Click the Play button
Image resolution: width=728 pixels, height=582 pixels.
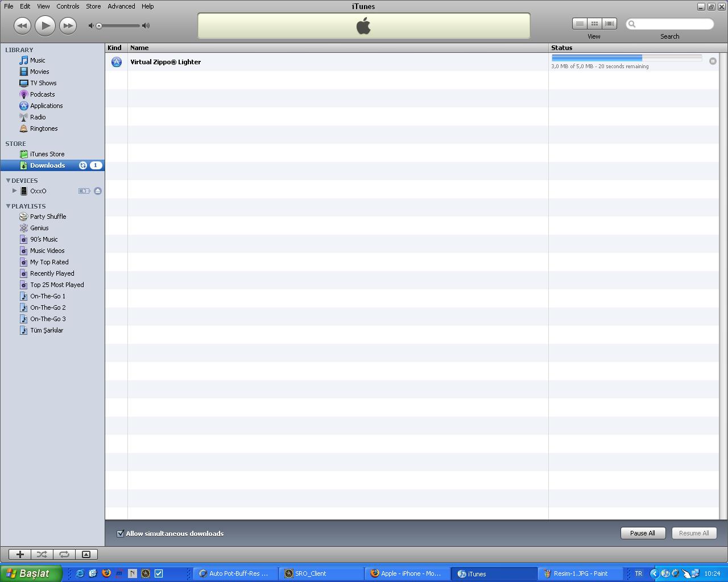[x=45, y=26]
